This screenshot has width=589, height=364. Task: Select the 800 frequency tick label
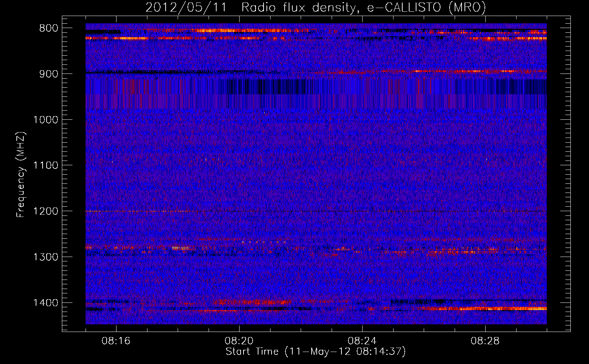(49, 28)
